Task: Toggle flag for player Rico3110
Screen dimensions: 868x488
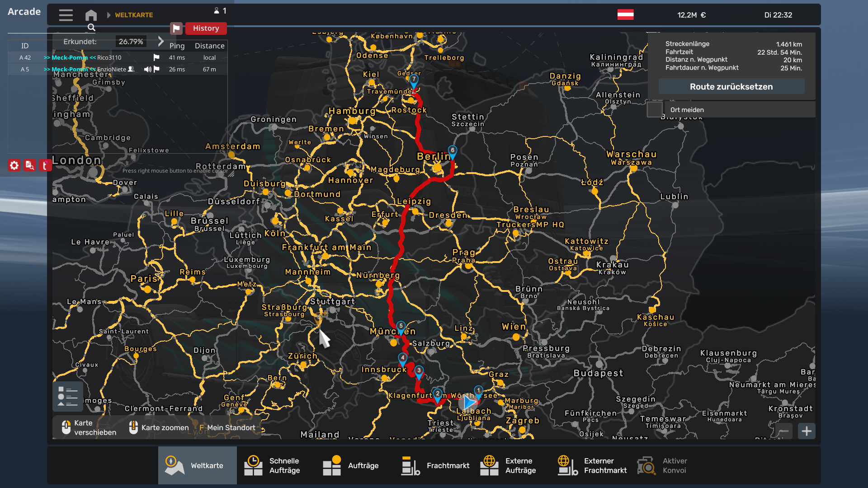Action: (x=156, y=57)
